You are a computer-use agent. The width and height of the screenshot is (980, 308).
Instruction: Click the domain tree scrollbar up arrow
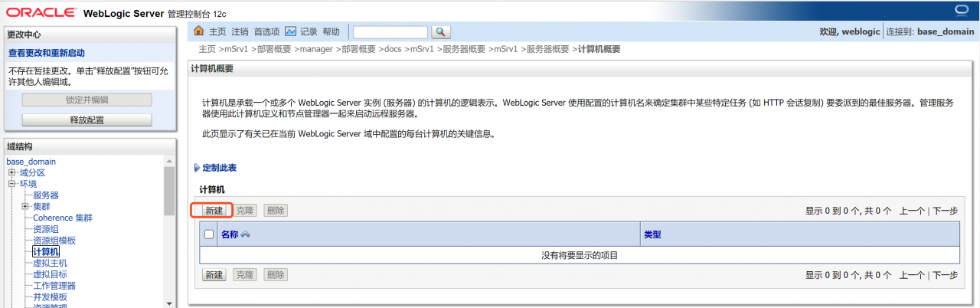(169, 160)
